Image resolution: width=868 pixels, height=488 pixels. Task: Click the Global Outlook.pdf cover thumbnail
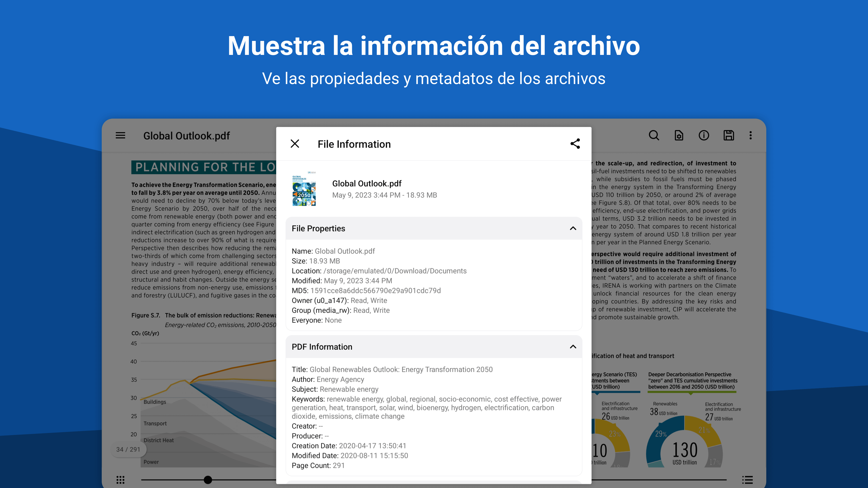[304, 189]
